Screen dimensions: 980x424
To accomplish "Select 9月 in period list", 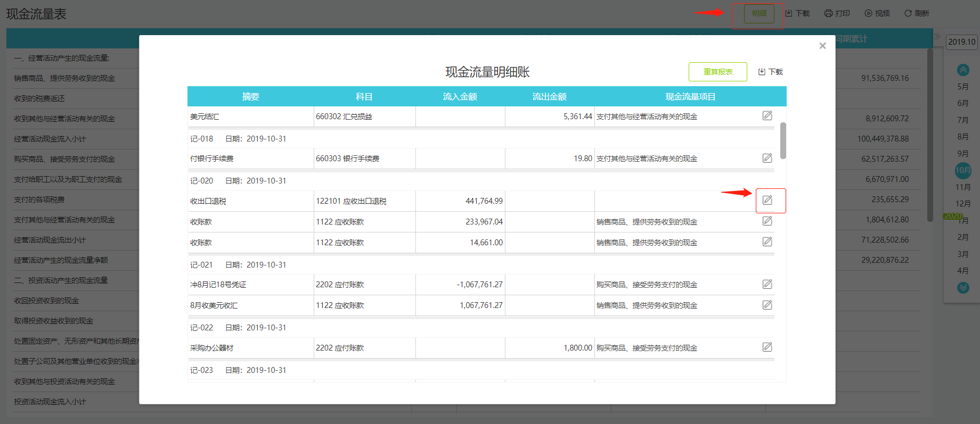I will [963, 154].
